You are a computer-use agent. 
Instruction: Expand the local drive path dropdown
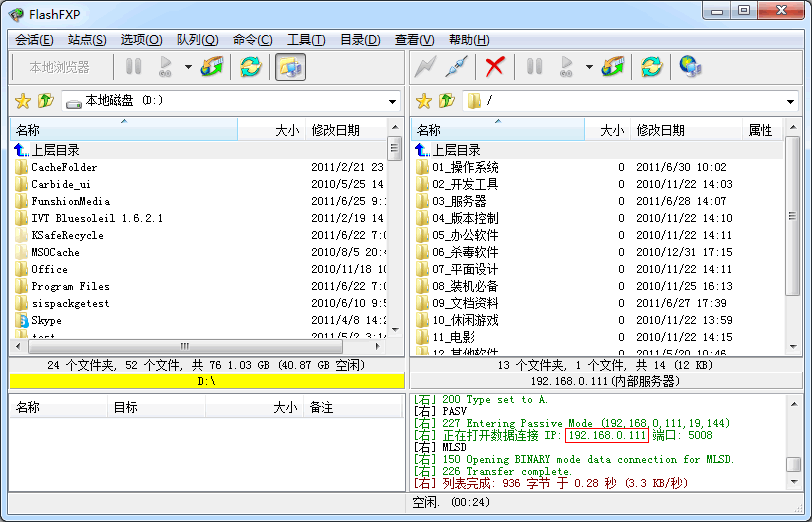pyautogui.click(x=393, y=102)
